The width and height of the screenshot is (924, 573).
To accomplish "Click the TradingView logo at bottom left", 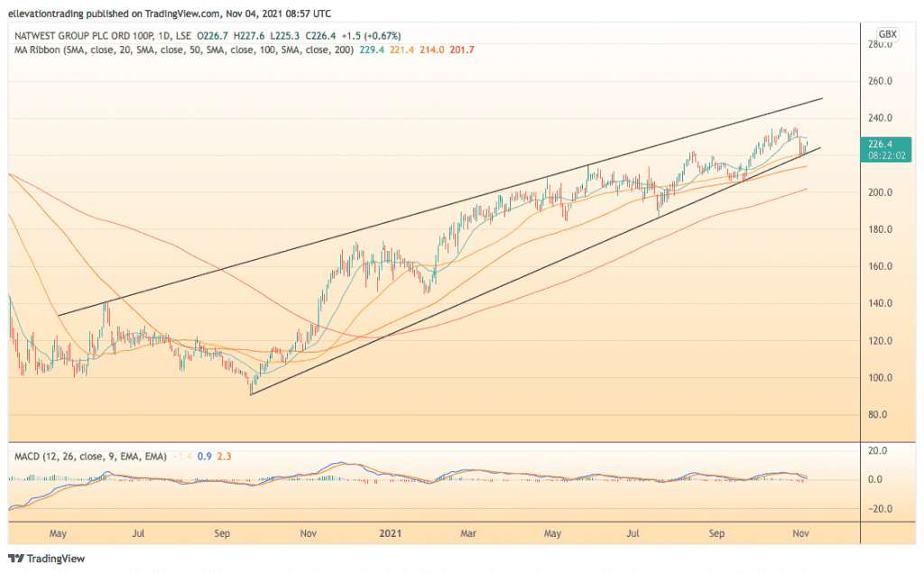I will coord(47,559).
